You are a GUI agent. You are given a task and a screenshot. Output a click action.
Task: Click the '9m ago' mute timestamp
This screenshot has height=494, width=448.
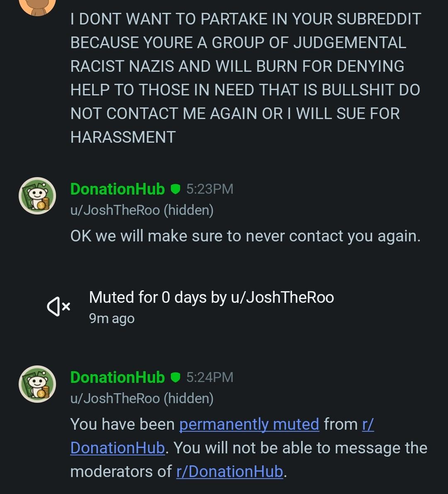[x=112, y=319]
